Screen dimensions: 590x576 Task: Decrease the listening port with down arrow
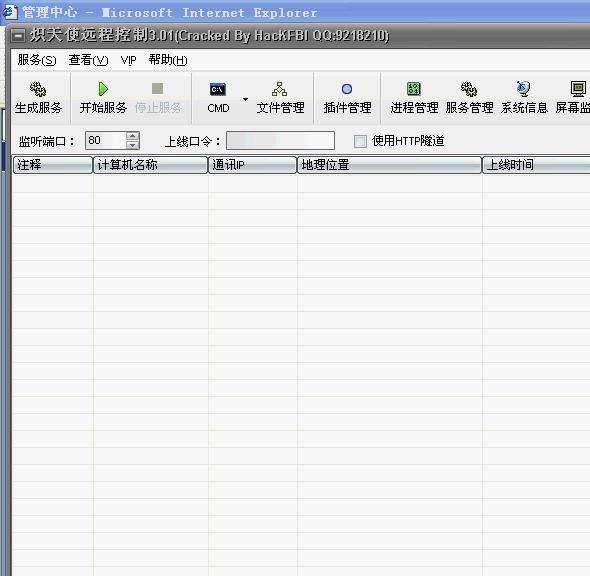pyautogui.click(x=132, y=145)
